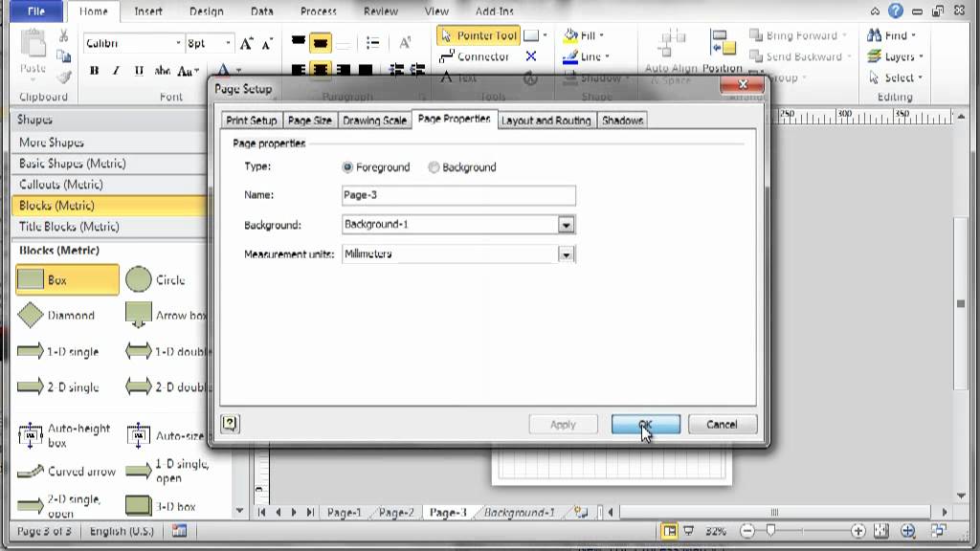
Task: Toggle Italic formatting
Action: (x=116, y=71)
